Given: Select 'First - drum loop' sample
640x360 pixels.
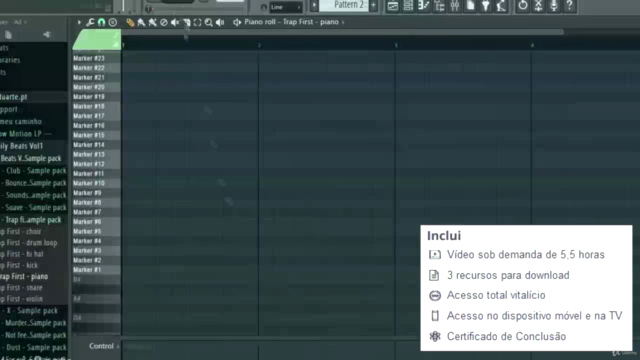Looking at the screenshot, I should (x=29, y=242).
